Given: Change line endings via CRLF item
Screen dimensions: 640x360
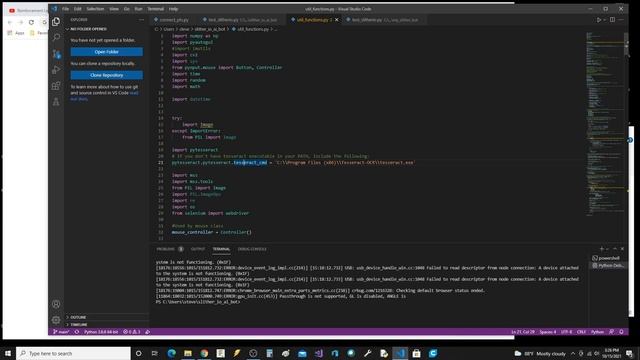Looking at the screenshot, I should tap(581, 332).
